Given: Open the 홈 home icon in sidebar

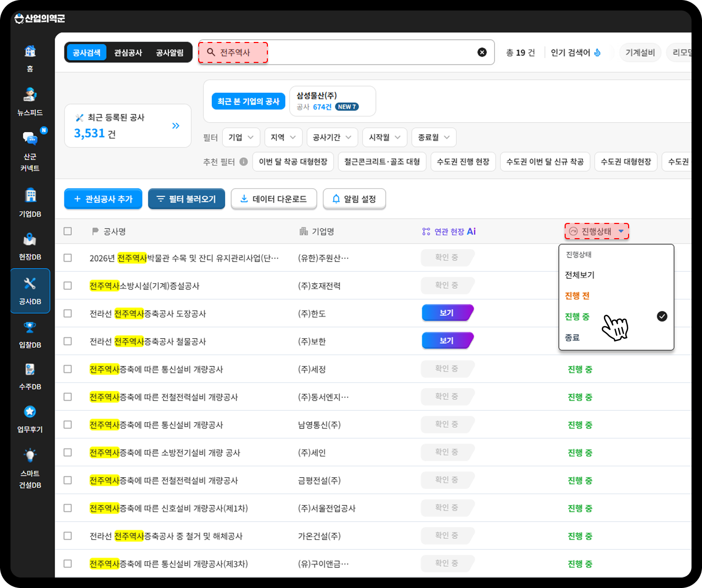Looking at the screenshot, I should (x=30, y=51).
